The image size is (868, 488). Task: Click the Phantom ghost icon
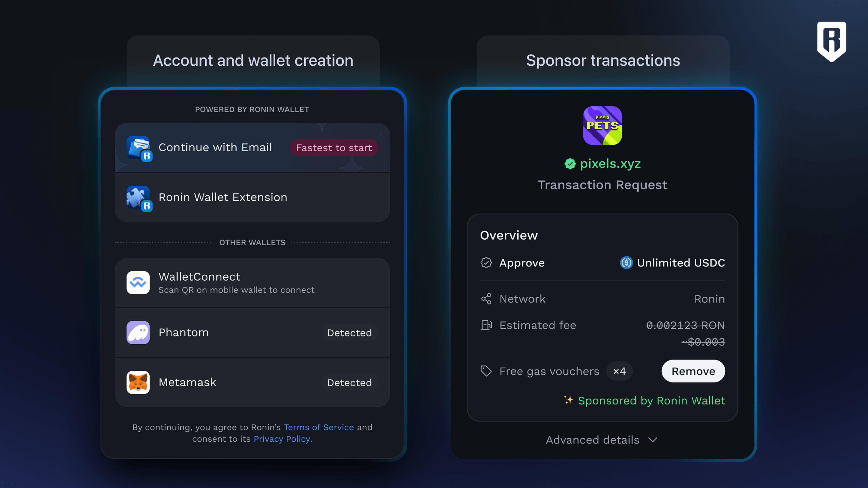point(138,332)
